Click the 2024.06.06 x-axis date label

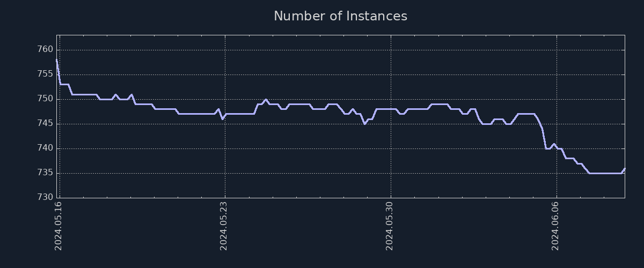coord(556,226)
